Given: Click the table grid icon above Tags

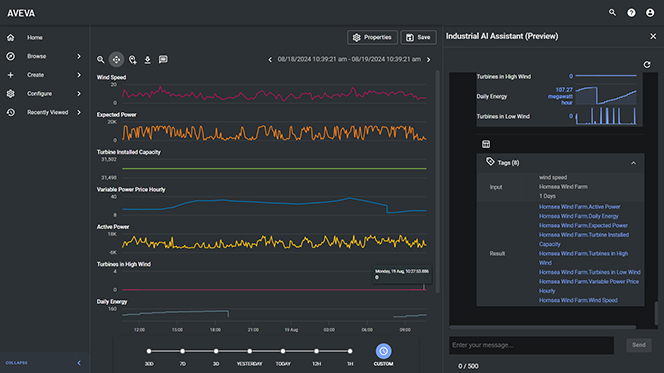Looking at the screenshot, I should click(x=486, y=144).
